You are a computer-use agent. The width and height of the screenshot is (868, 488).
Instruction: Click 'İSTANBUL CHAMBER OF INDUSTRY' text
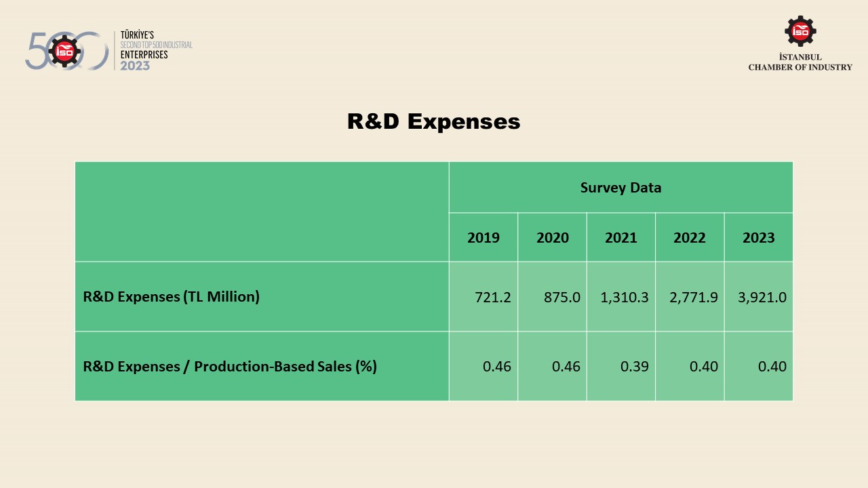pos(800,62)
